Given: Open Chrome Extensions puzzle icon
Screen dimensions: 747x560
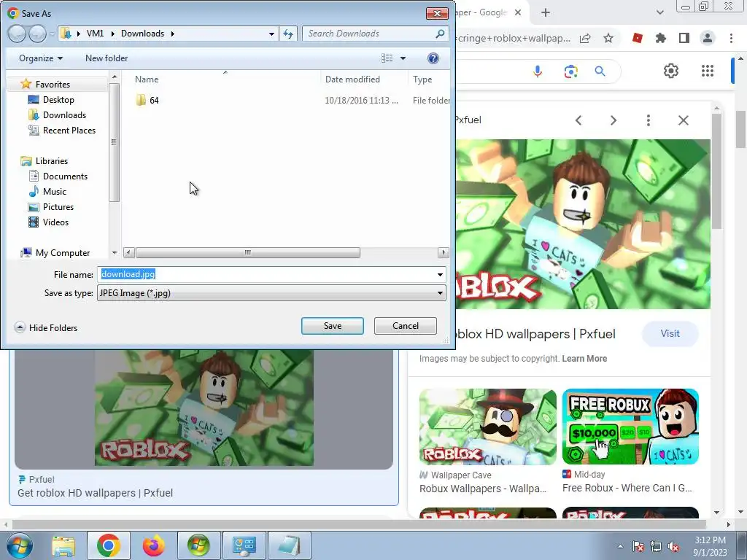Looking at the screenshot, I should point(661,38).
